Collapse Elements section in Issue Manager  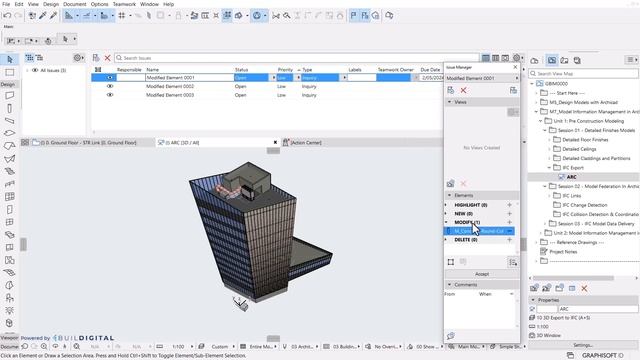pyautogui.click(x=449, y=196)
